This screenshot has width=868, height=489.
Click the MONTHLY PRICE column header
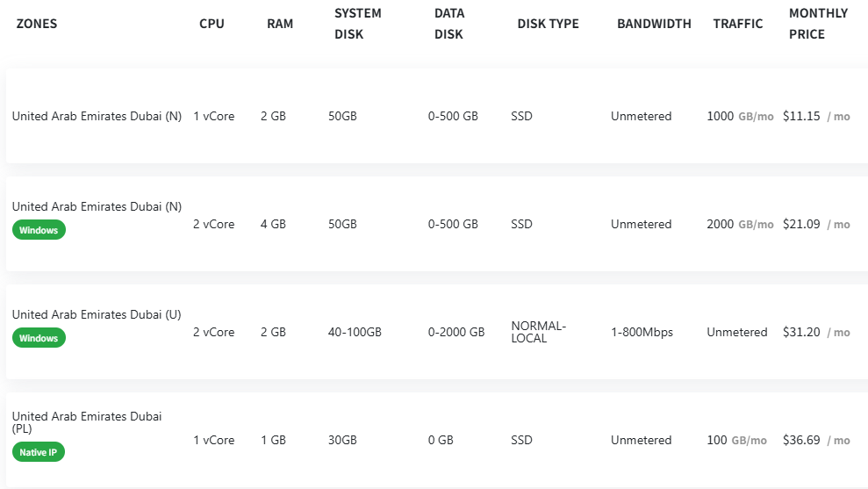coord(818,24)
